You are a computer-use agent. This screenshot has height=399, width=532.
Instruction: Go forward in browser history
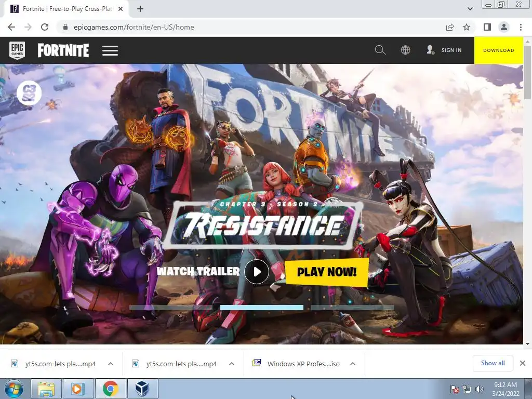pos(28,27)
